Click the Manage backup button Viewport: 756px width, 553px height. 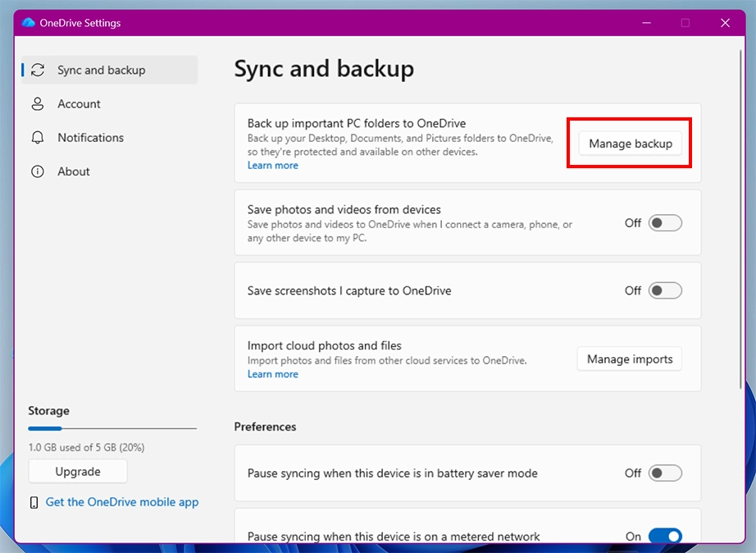pyautogui.click(x=631, y=144)
